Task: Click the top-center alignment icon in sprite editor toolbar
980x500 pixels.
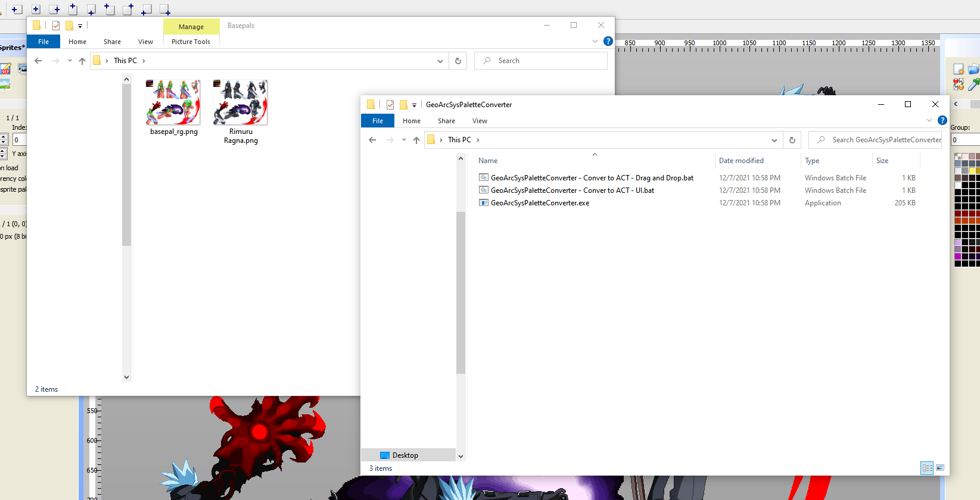Action: tap(73, 9)
